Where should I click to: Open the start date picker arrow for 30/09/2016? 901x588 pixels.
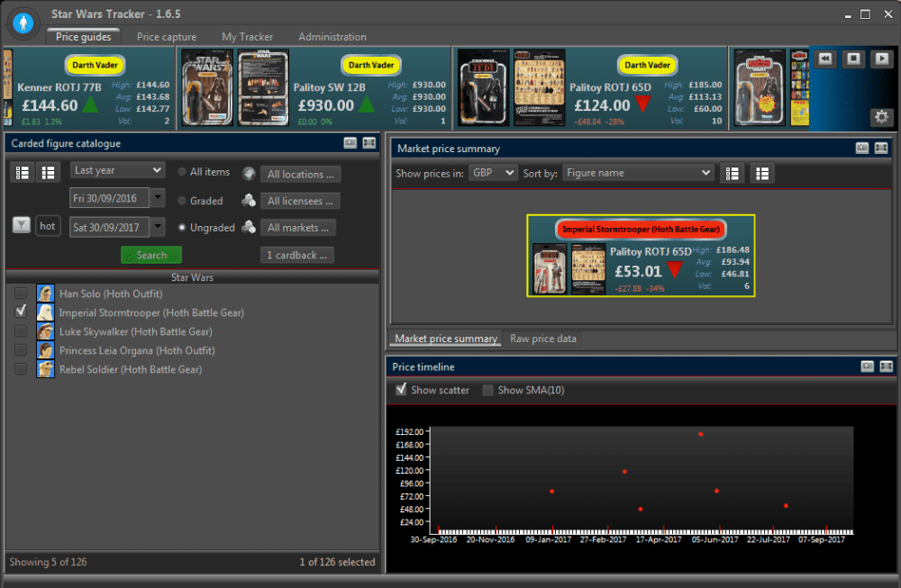tap(158, 198)
